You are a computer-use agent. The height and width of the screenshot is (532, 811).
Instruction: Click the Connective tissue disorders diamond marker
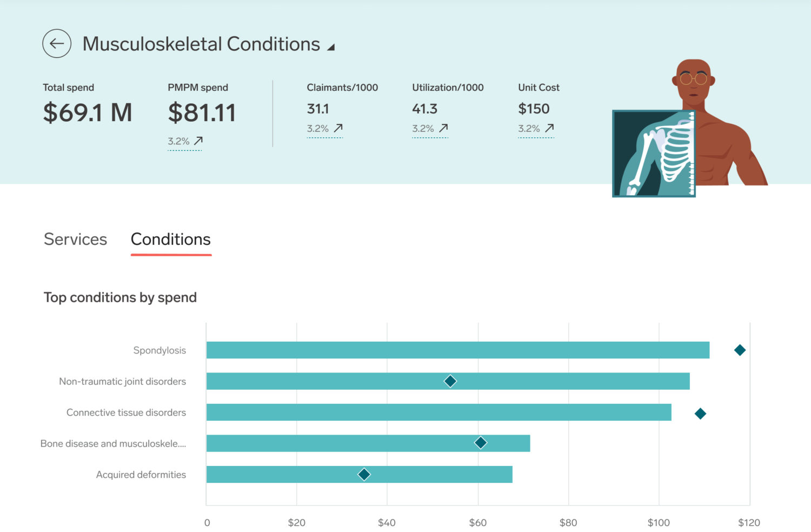(x=700, y=414)
